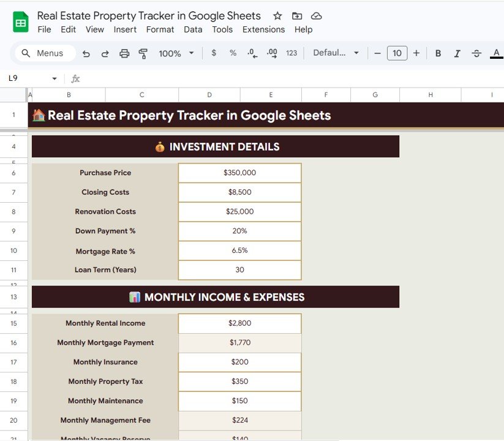The image size is (504, 441).
Task: Open the Help menu
Action: click(x=303, y=29)
